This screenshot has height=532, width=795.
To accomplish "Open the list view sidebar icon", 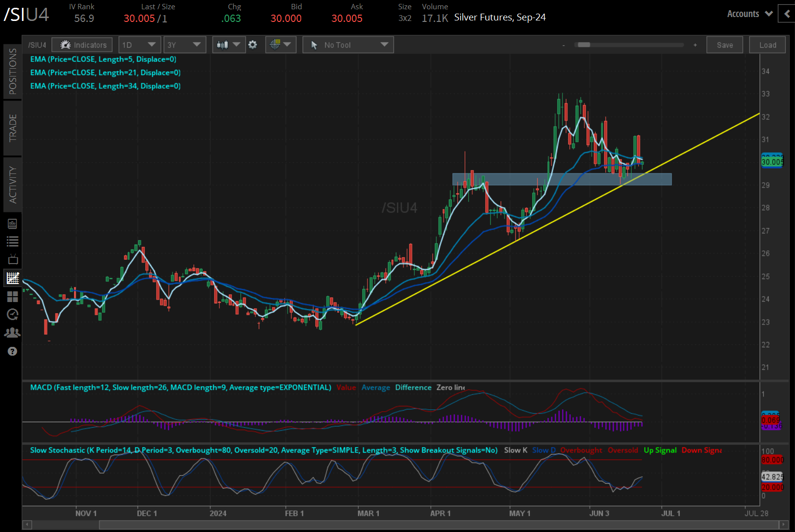I will click(13, 241).
